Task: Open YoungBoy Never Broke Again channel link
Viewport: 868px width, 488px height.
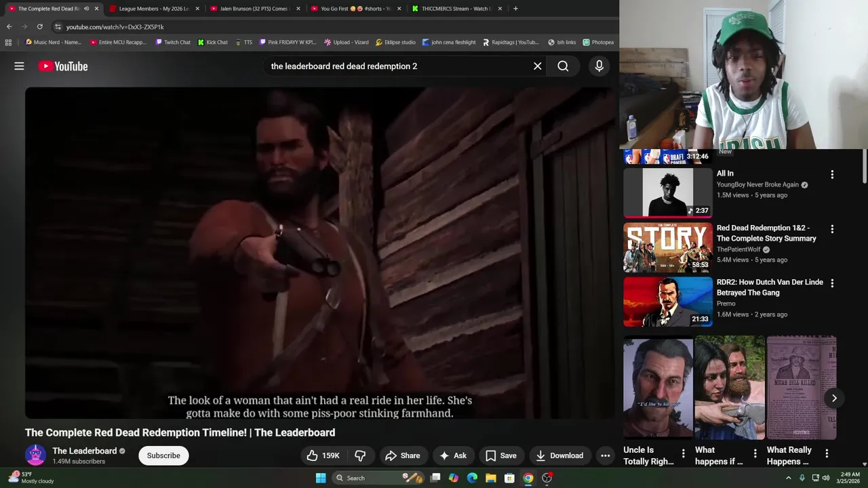Action: pos(757,184)
